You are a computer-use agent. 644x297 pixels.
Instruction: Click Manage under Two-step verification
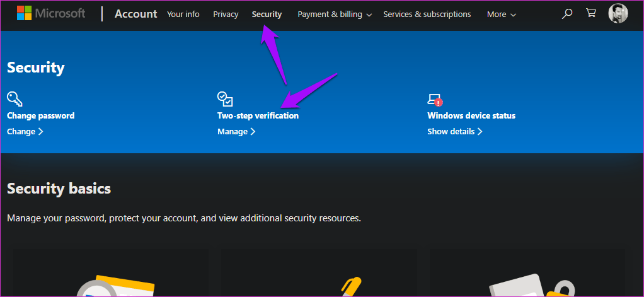click(236, 131)
